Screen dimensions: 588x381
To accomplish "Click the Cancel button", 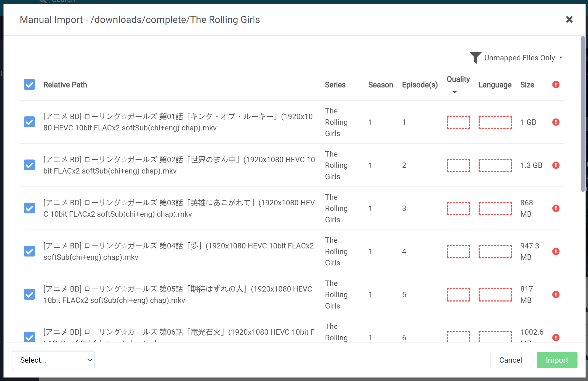I will tap(510, 360).
